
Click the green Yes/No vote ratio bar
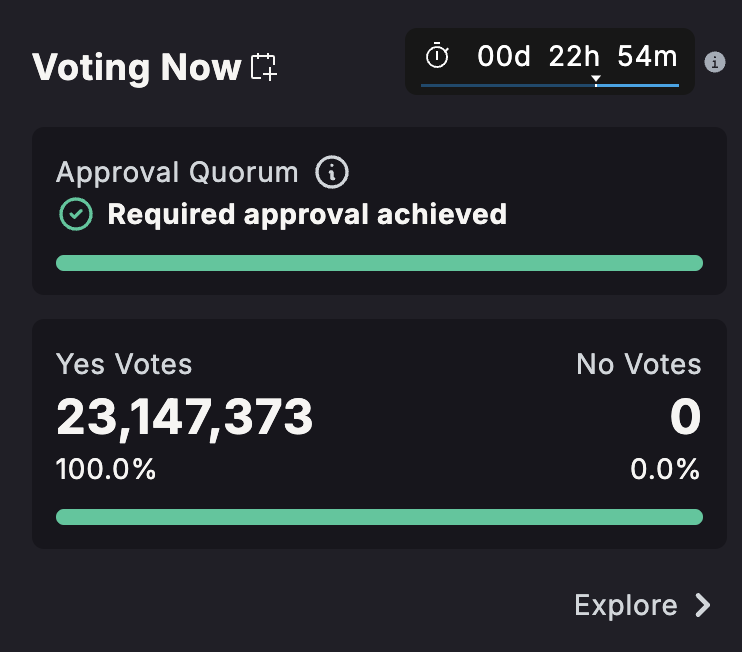click(379, 517)
